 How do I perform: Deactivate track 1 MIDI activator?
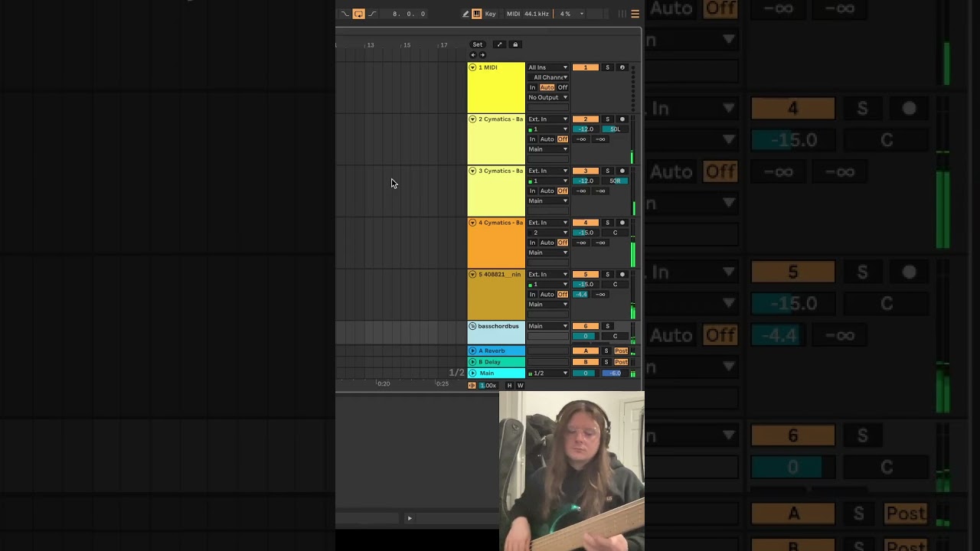(x=586, y=67)
